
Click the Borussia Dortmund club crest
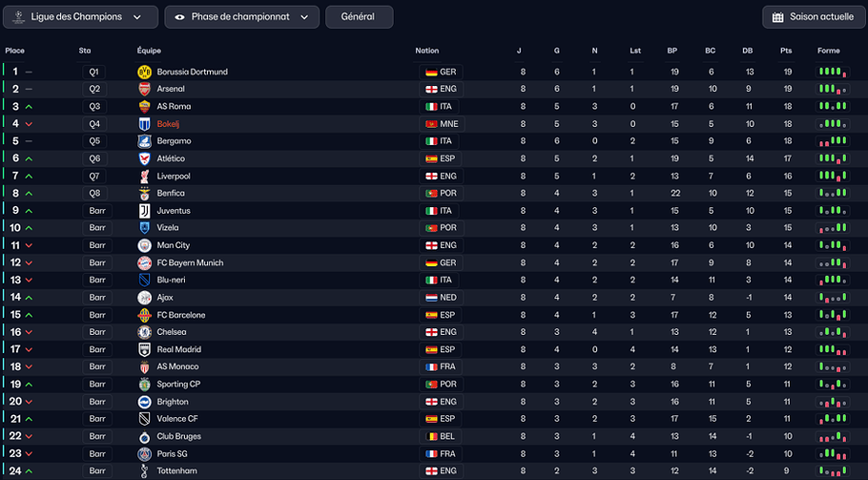coord(144,72)
